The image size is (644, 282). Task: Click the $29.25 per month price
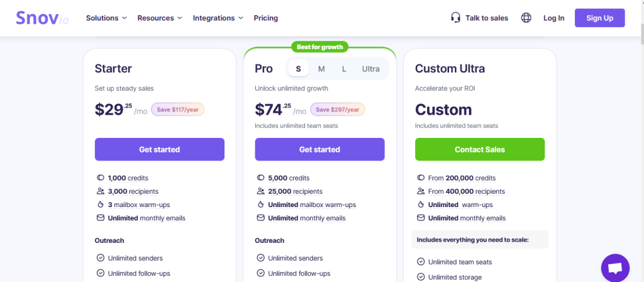[x=121, y=110]
